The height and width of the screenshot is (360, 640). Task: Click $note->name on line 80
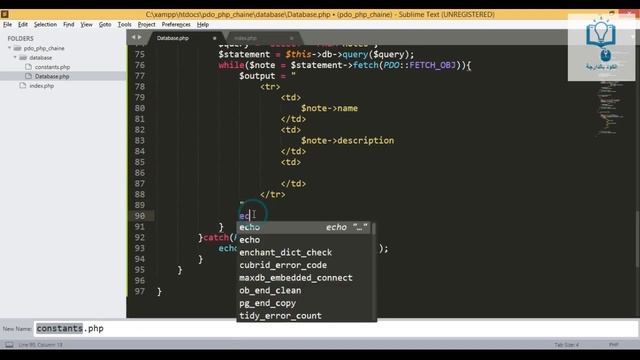[329, 109]
